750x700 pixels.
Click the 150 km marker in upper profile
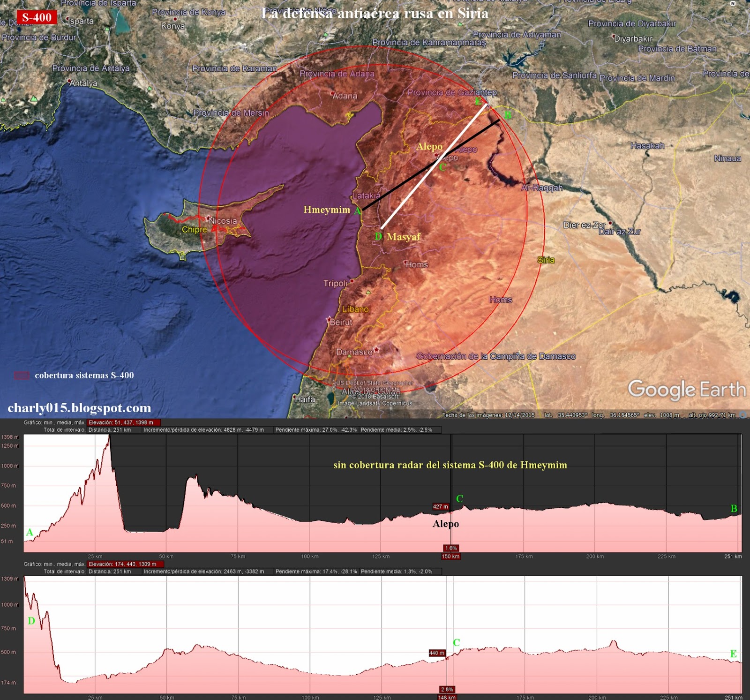[450, 557]
